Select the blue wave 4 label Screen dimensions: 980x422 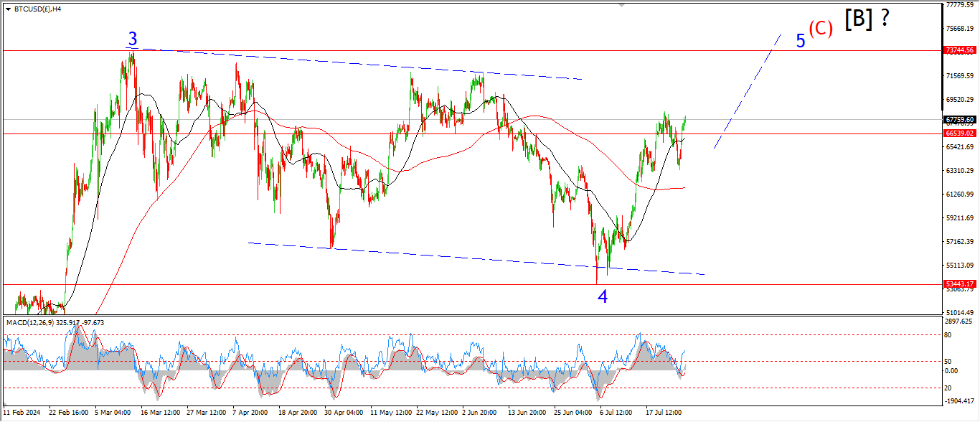[x=603, y=296]
